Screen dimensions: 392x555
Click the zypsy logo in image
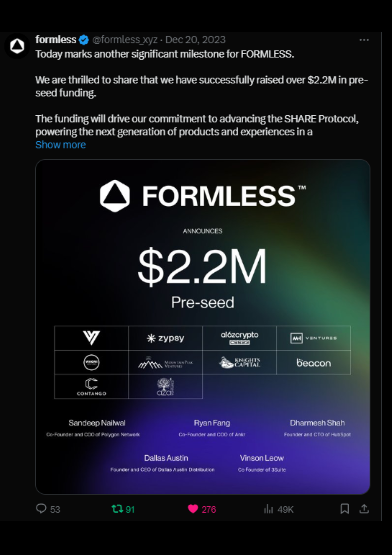click(165, 338)
